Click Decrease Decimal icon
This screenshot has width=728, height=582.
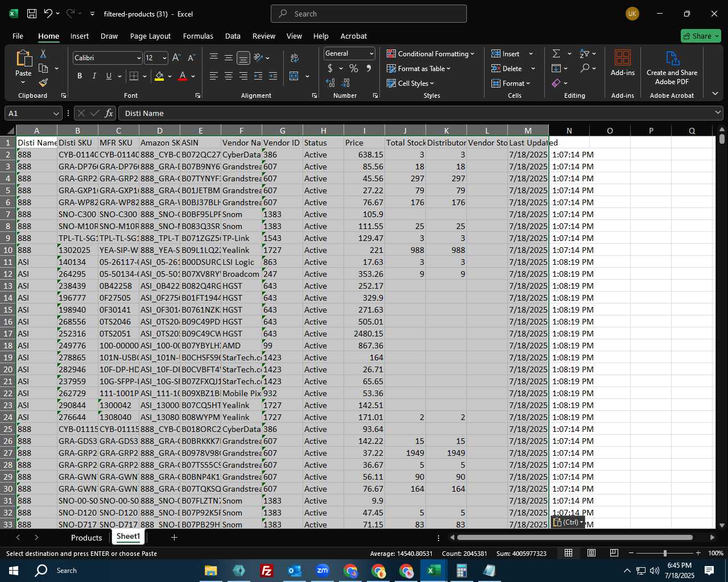[346, 83]
